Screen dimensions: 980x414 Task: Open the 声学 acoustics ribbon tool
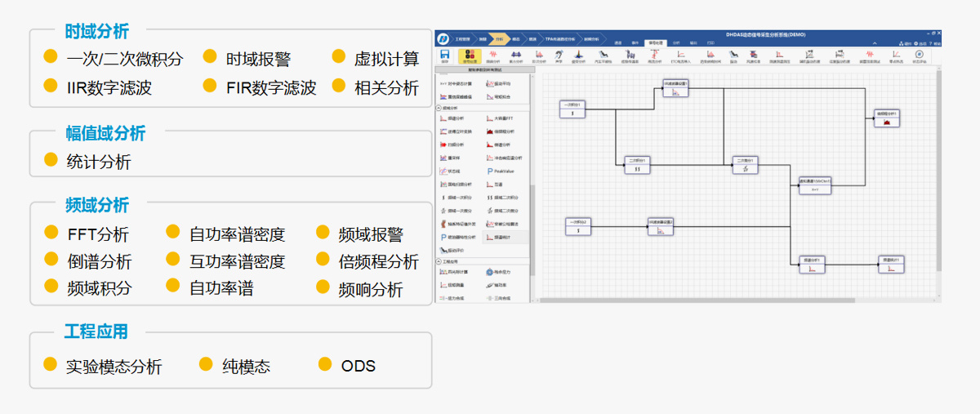pyautogui.click(x=559, y=56)
